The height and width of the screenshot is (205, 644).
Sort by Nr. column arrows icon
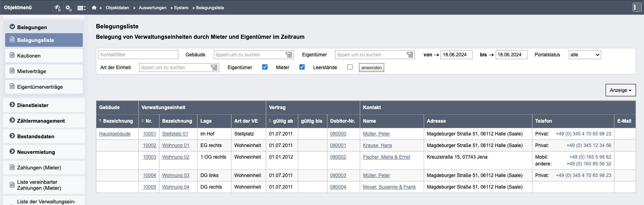(143, 121)
